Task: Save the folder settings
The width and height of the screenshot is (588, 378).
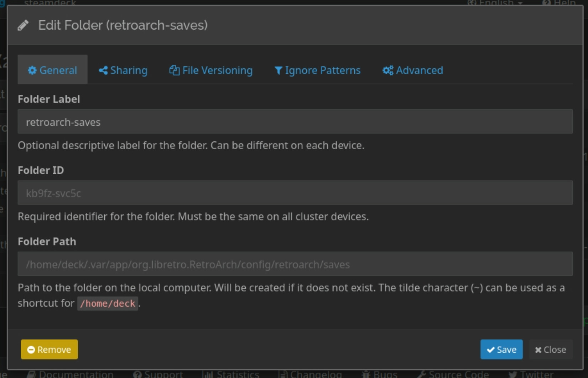Action: (x=501, y=349)
